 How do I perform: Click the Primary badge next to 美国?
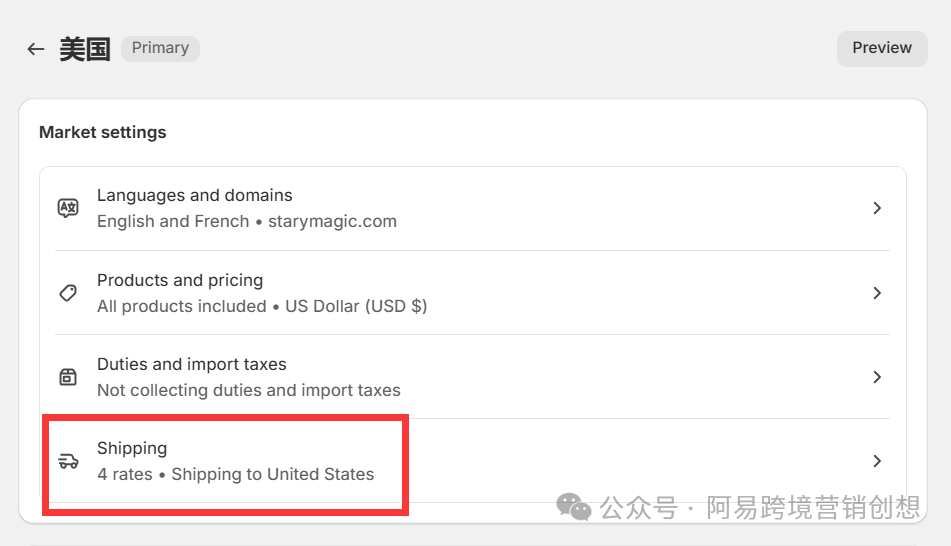(x=160, y=48)
